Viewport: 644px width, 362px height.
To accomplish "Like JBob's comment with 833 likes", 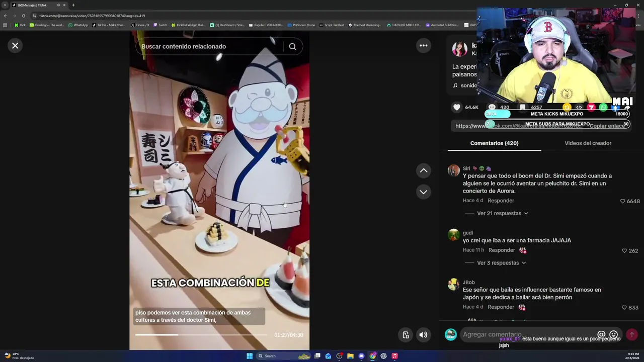I will click(x=624, y=308).
